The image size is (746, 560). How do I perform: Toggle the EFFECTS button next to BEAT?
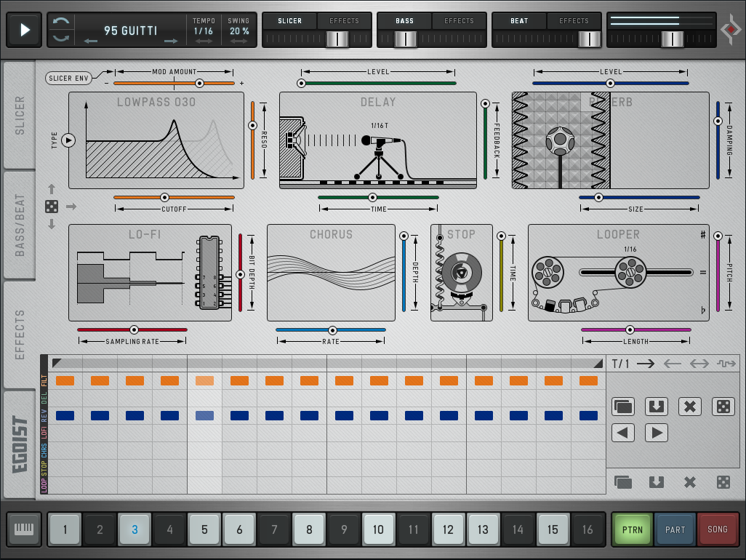coord(574,21)
